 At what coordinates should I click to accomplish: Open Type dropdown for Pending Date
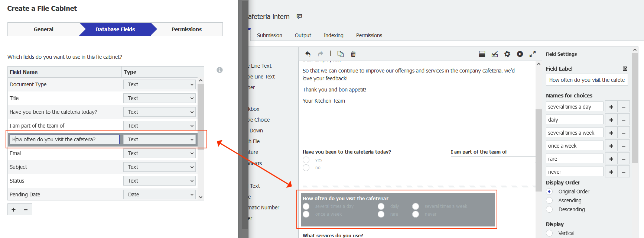tap(159, 194)
